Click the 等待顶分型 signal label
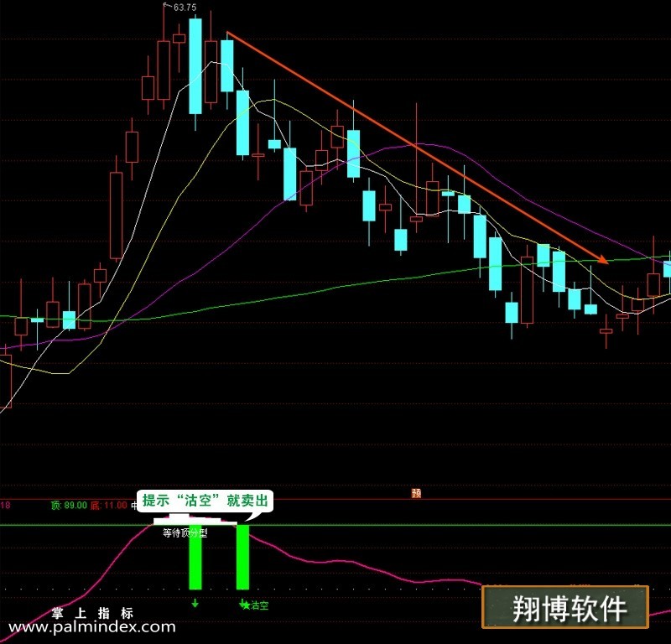Viewport: 671px width, 644px height. click(x=185, y=532)
